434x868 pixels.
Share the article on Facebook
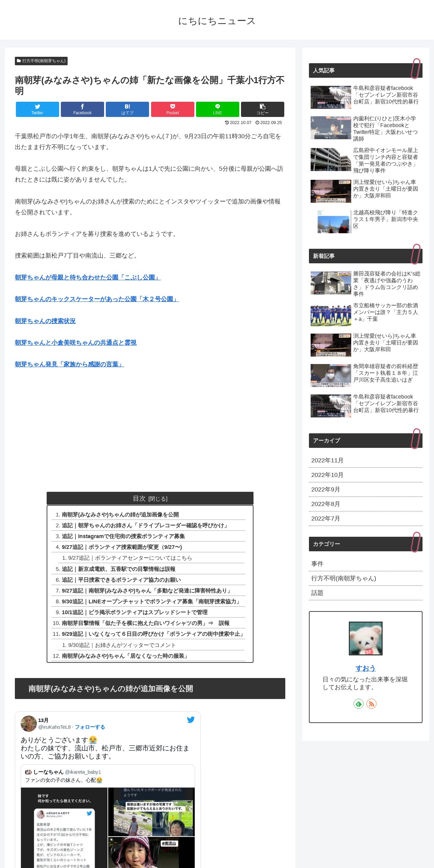coord(82,109)
